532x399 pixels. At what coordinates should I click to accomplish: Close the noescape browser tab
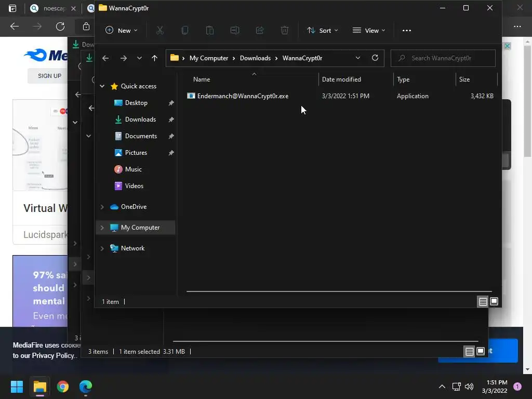pos(73,8)
